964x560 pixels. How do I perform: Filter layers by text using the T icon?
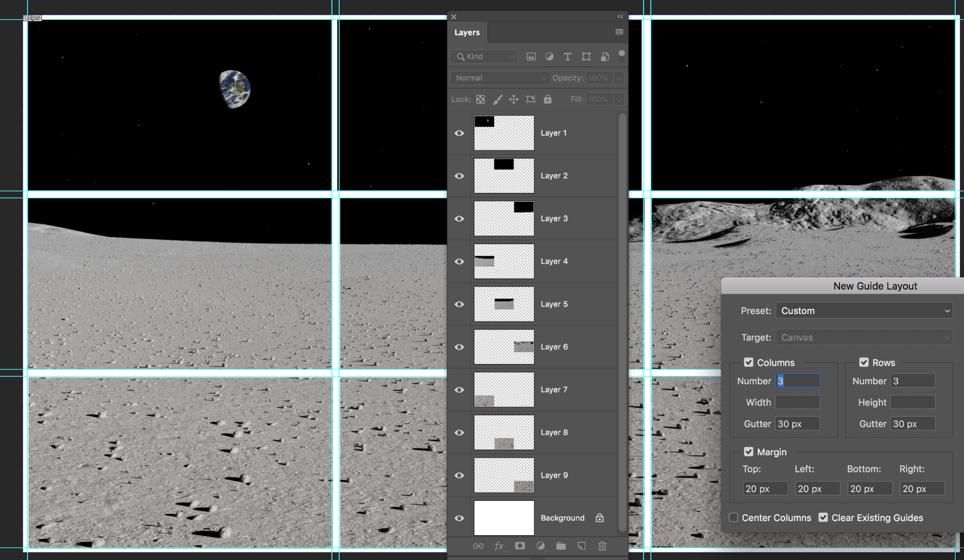[x=567, y=57]
